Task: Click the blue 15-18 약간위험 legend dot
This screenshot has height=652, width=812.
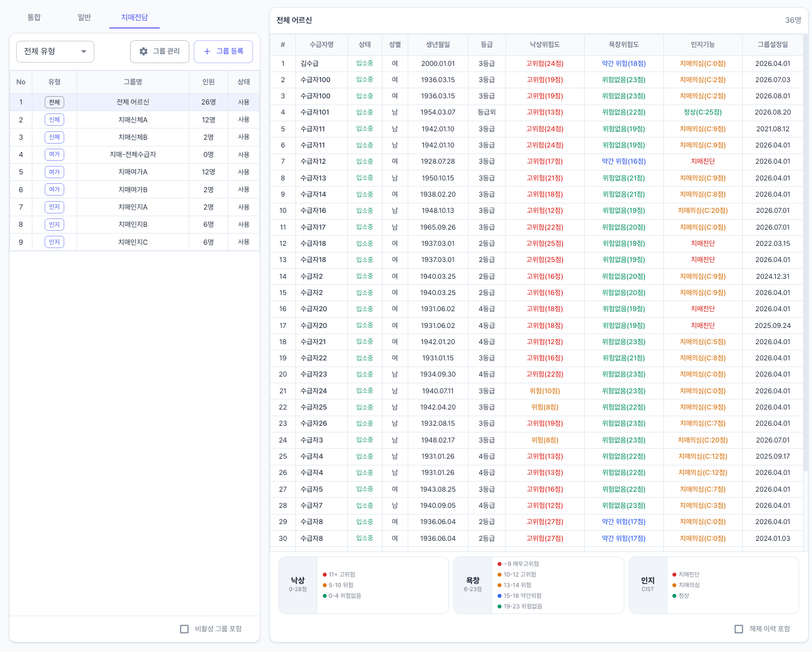Action: tap(499, 596)
